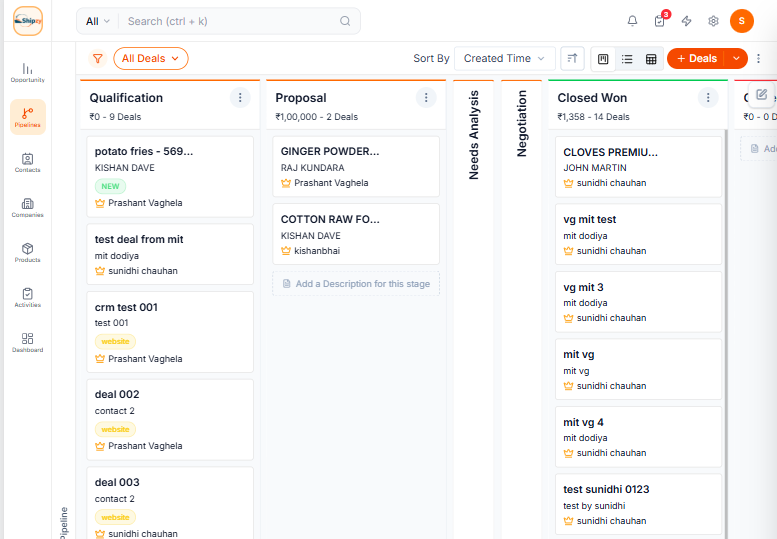Open the mit vg 4 deal
Image resolution: width=777 pixels, height=539 pixels.
click(x=638, y=437)
